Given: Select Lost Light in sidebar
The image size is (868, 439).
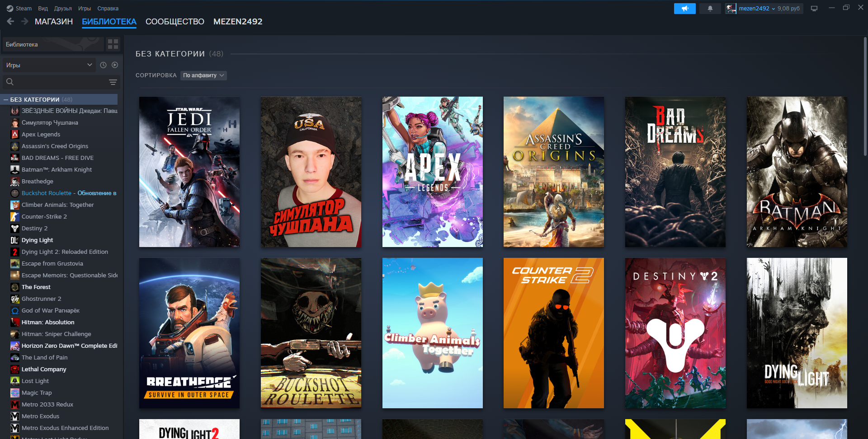Looking at the screenshot, I should pos(63,381).
